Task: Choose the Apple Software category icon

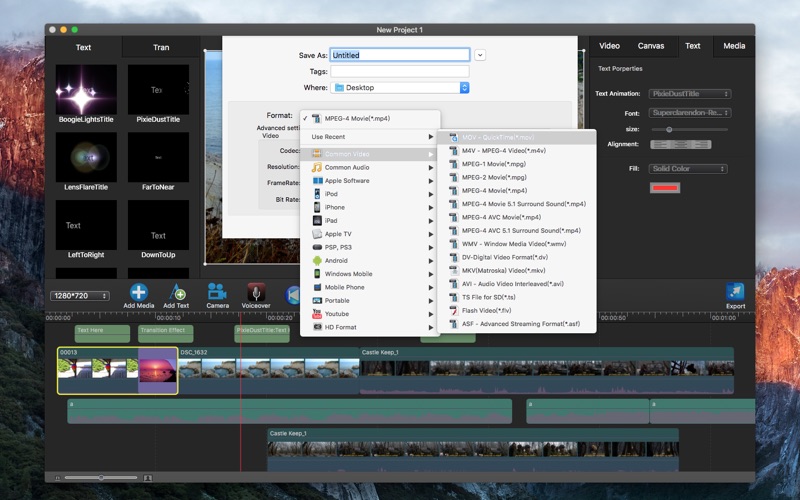Action: coord(317,181)
